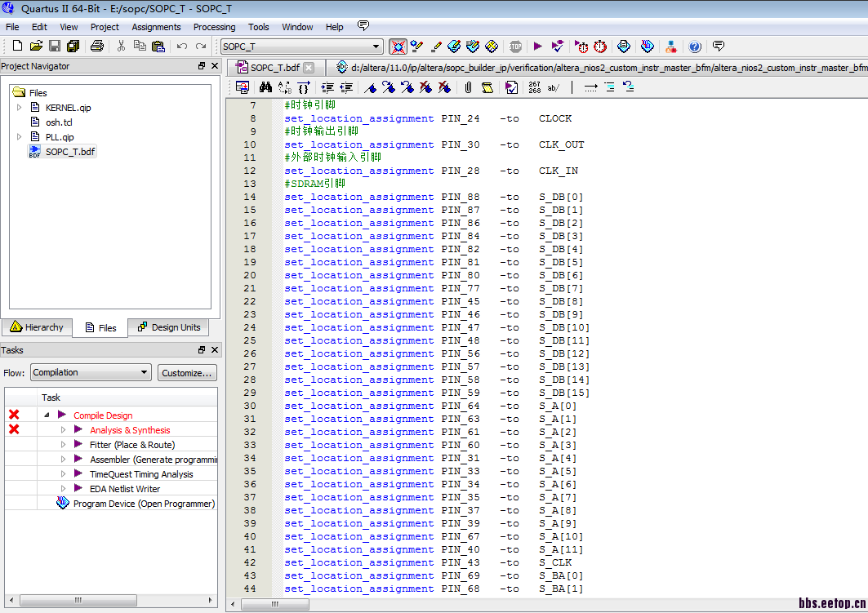This screenshot has width=868, height=613.
Task: Open the Programmer toolbar icon
Action: coord(648,47)
